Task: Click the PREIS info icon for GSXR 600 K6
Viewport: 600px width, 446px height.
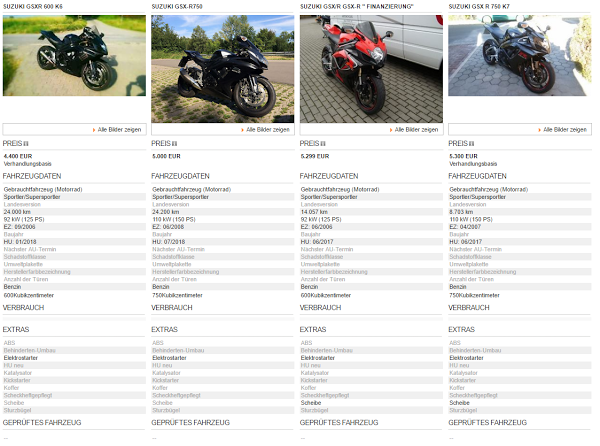Action: [x=26, y=144]
